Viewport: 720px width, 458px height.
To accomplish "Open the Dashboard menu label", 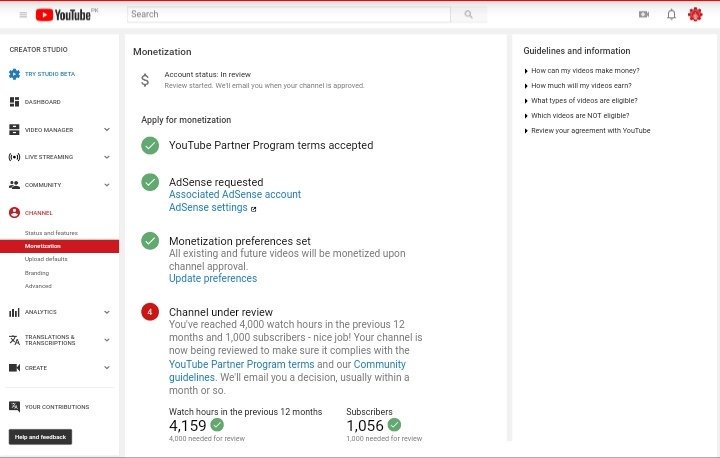I will 43,102.
